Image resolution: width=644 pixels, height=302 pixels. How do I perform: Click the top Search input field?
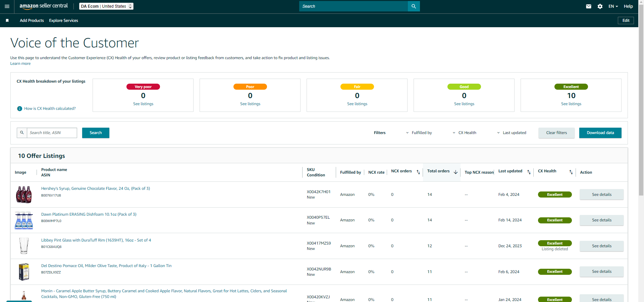point(354,6)
